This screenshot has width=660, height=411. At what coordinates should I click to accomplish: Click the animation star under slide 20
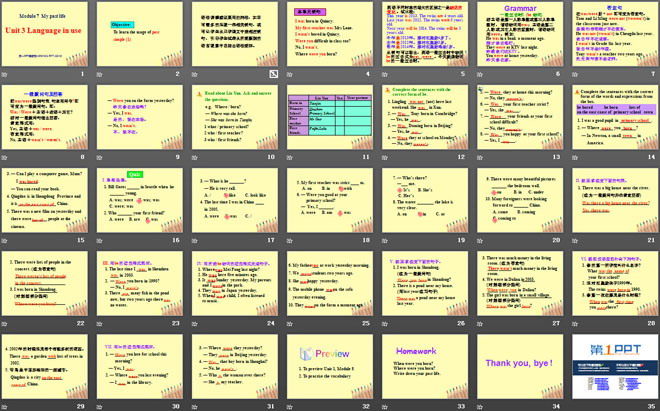coord(480,241)
